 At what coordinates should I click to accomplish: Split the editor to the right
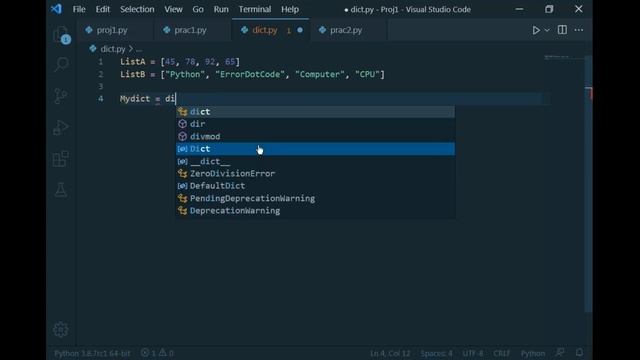[x=562, y=30]
